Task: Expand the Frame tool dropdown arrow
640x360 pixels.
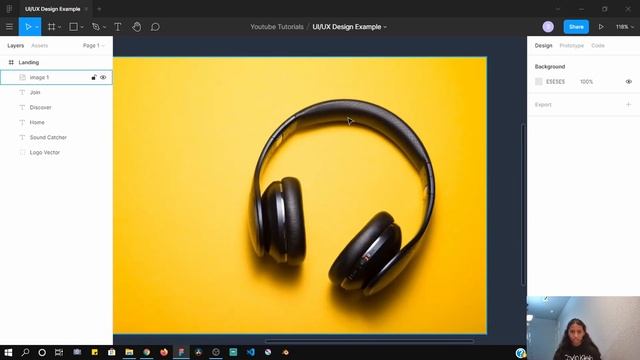Action: (60, 27)
